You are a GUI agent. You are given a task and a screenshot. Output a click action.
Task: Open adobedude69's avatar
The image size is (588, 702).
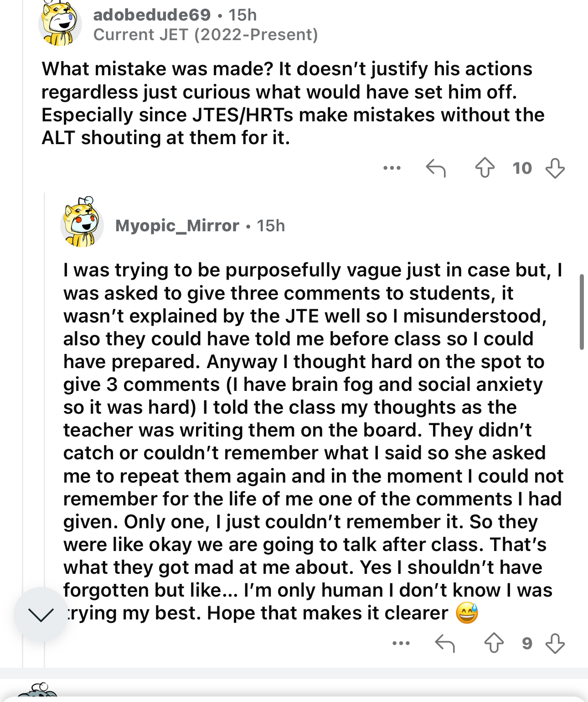pos(60,24)
